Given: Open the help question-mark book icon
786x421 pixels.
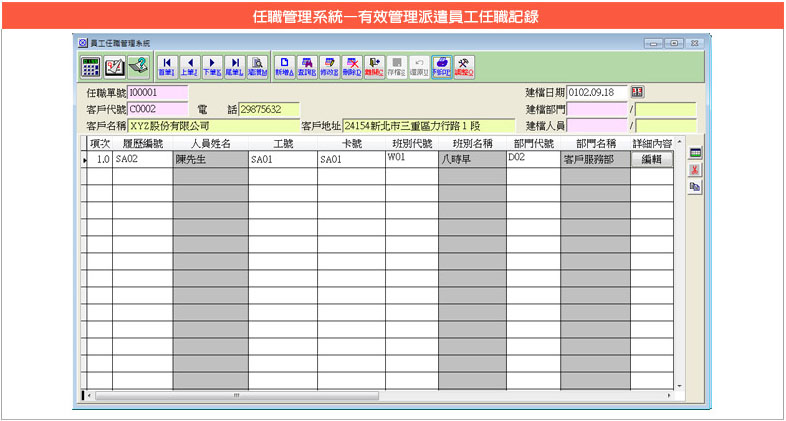Looking at the screenshot, I should click(x=138, y=67).
